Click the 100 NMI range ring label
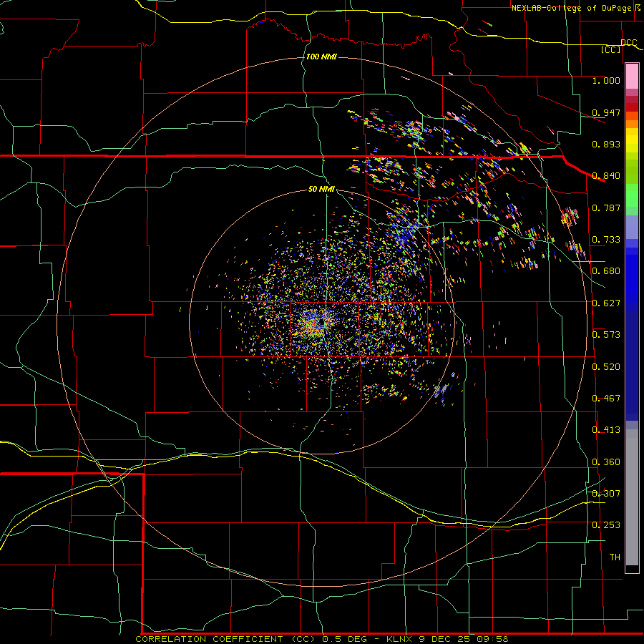 click(x=321, y=57)
